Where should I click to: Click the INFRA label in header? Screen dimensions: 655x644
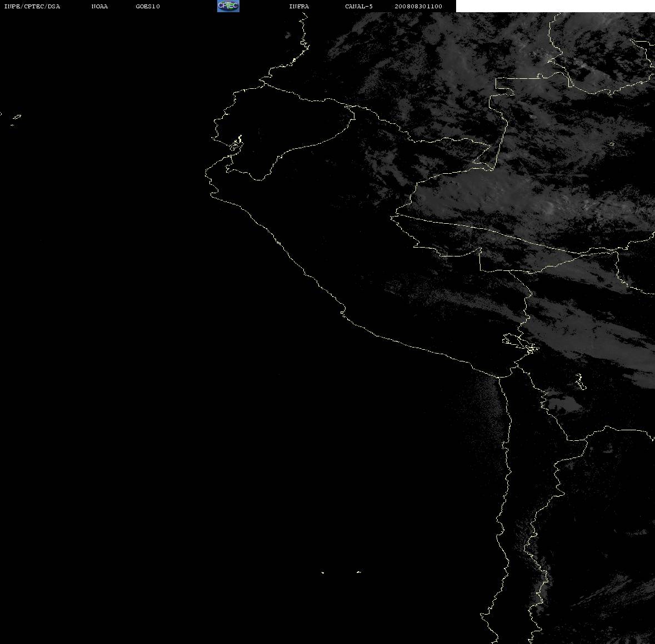click(x=299, y=6)
